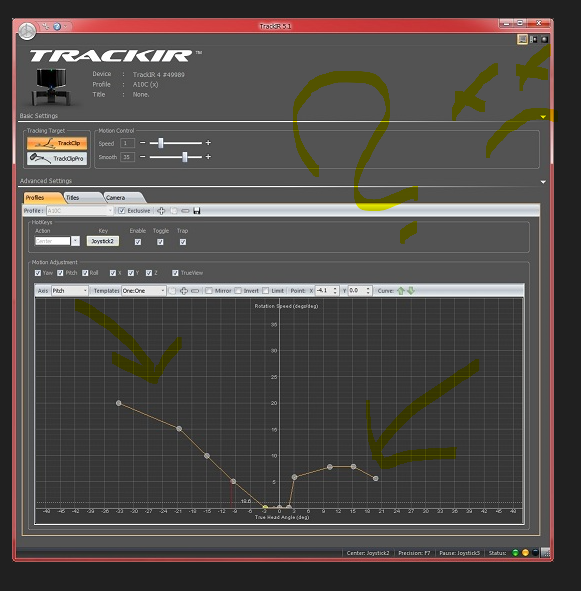Select the highlighted monitor view icon at top right
The image size is (581, 591).
pos(523,39)
